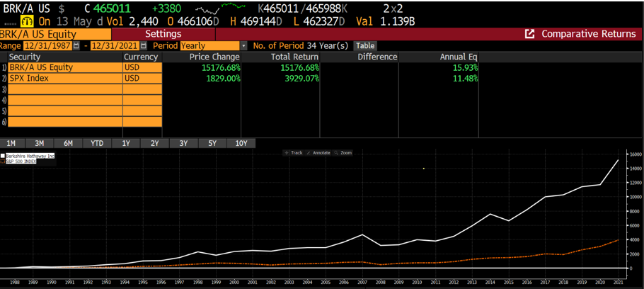The height and width of the screenshot is (289, 644).
Task: Set the chart range to 10Y
Action: click(x=241, y=143)
